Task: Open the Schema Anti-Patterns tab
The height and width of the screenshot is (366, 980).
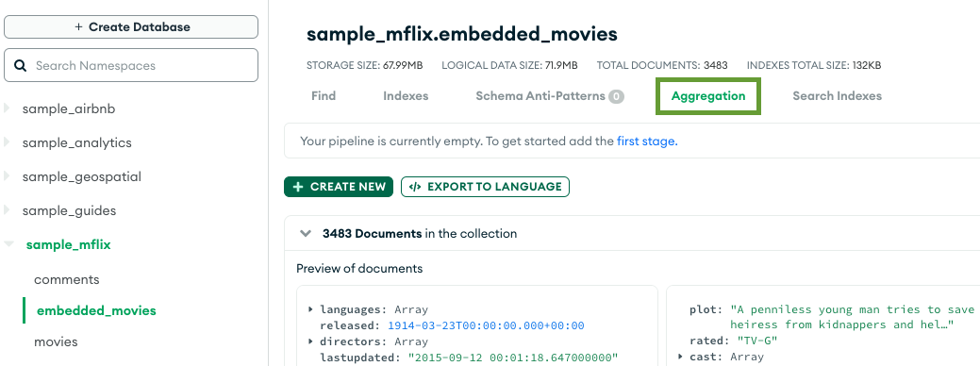Action: click(x=550, y=95)
